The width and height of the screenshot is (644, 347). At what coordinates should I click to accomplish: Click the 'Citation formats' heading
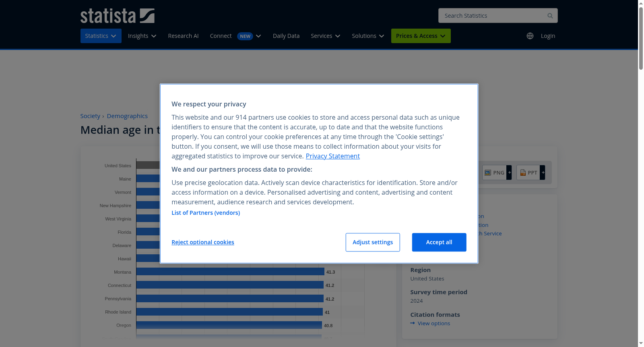point(435,315)
